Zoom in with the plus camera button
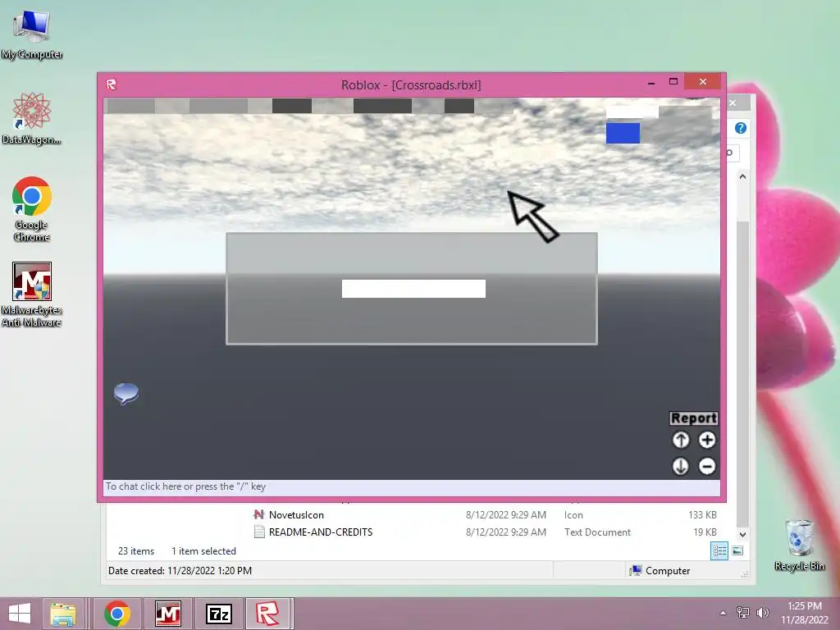The height and width of the screenshot is (630, 840). pyautogui.click(x=707, y=440)
